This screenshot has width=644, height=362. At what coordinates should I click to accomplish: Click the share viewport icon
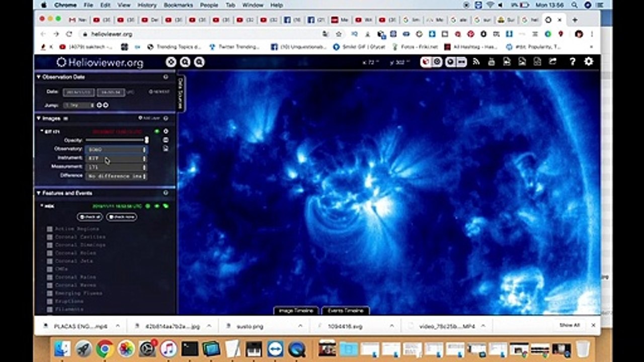(x=552, y=61)
